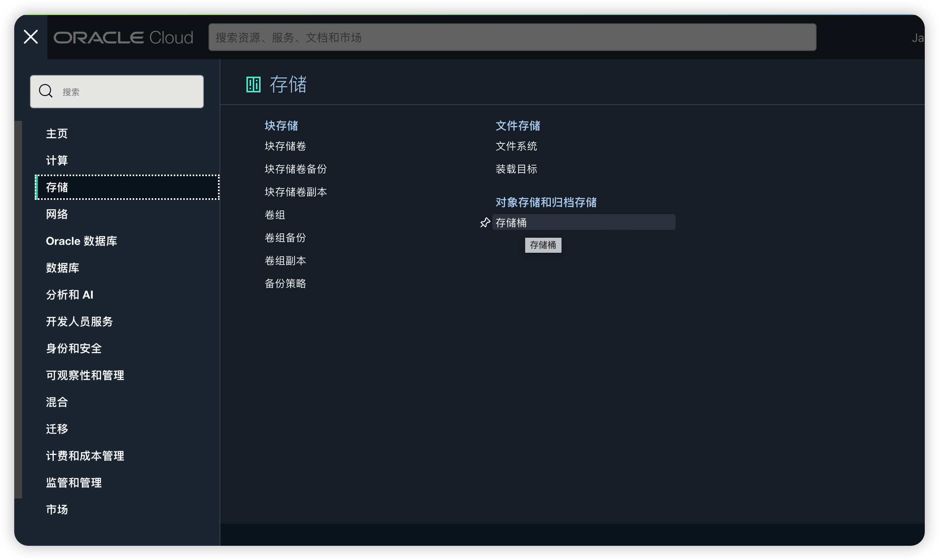
Task: Click the Oracle Cloud logo
Action: coord(124,37)
